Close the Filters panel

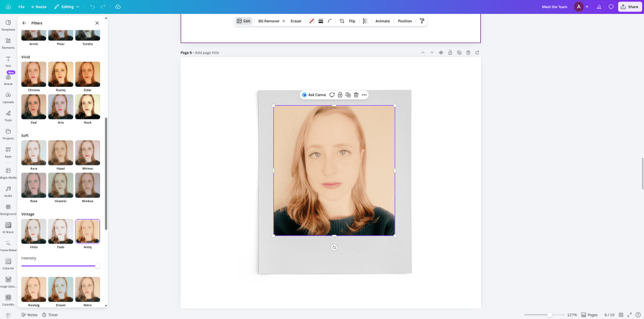click(x=96, y=23)
